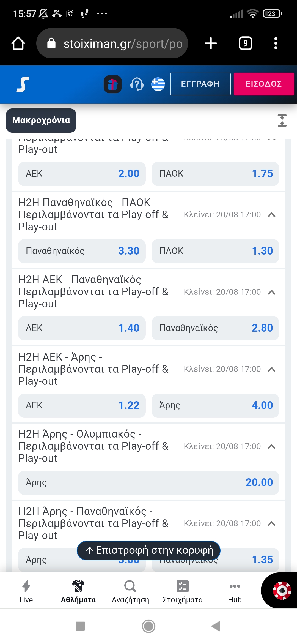The height and width of the screenshot is (644, 297).
Task: Collapse all markets icon
Action: [282, 121]
